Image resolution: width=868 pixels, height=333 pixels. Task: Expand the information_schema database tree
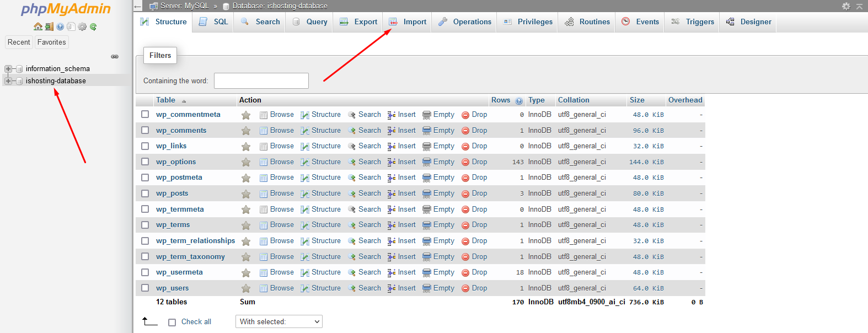pos(8,69)
